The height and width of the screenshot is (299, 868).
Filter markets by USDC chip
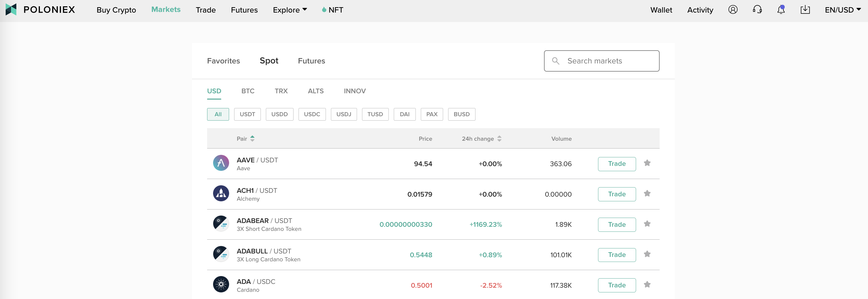point(312,115)
